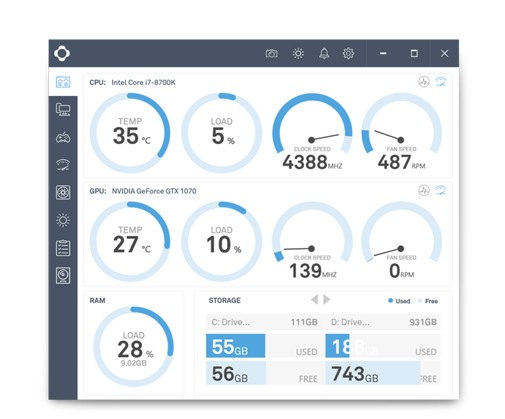Click the CAM logo in title bar

point(62,53)
